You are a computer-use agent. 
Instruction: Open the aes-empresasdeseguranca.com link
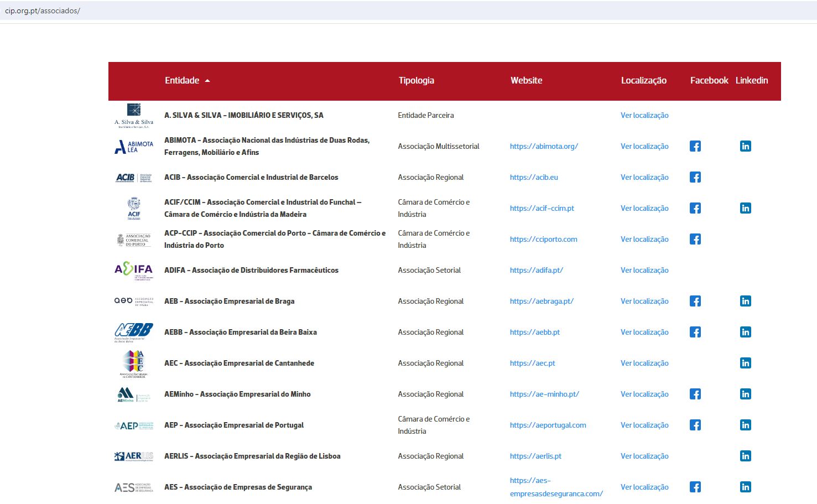(556, 487)
